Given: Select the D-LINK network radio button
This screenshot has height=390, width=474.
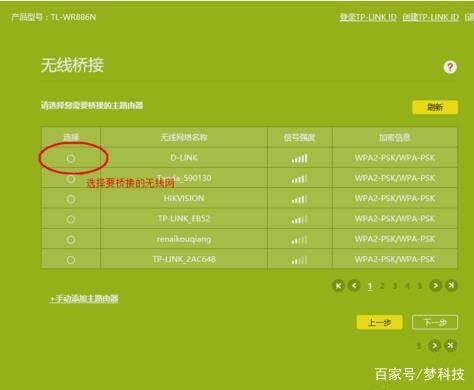Looking at the screenshot, I should pos(71,158).
